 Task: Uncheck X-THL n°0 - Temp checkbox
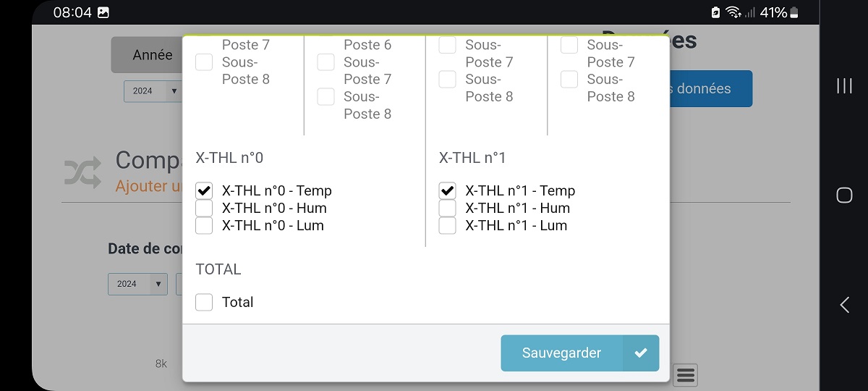click(x=204, y=191)
